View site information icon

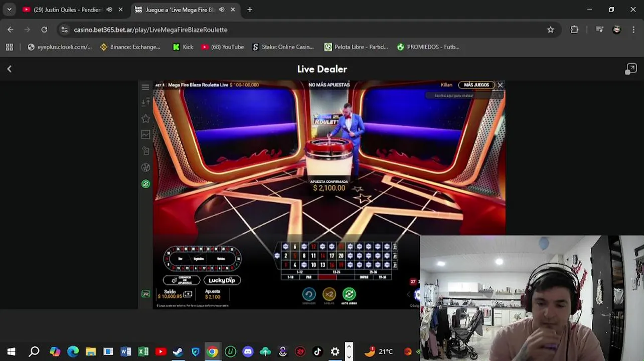tap(64, 30)
